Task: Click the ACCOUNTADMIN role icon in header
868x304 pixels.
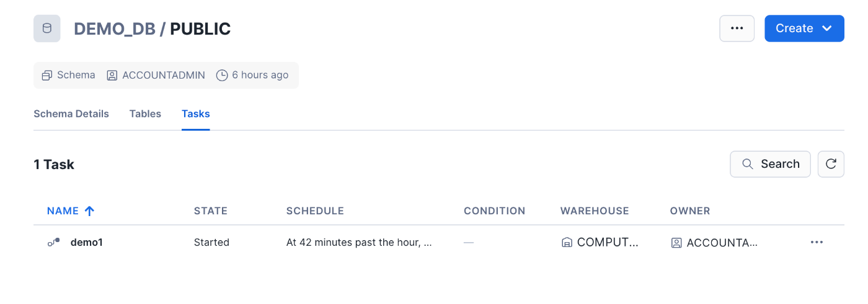Action: pos(112,76)
